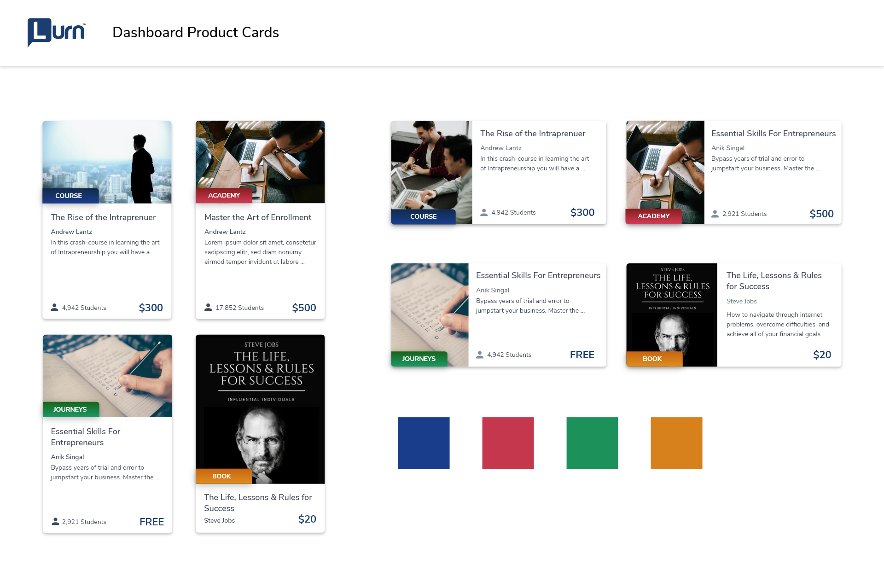Click person icon on horizontal Course card
This screenshot has width=884, height=588.
coord(484,212)
